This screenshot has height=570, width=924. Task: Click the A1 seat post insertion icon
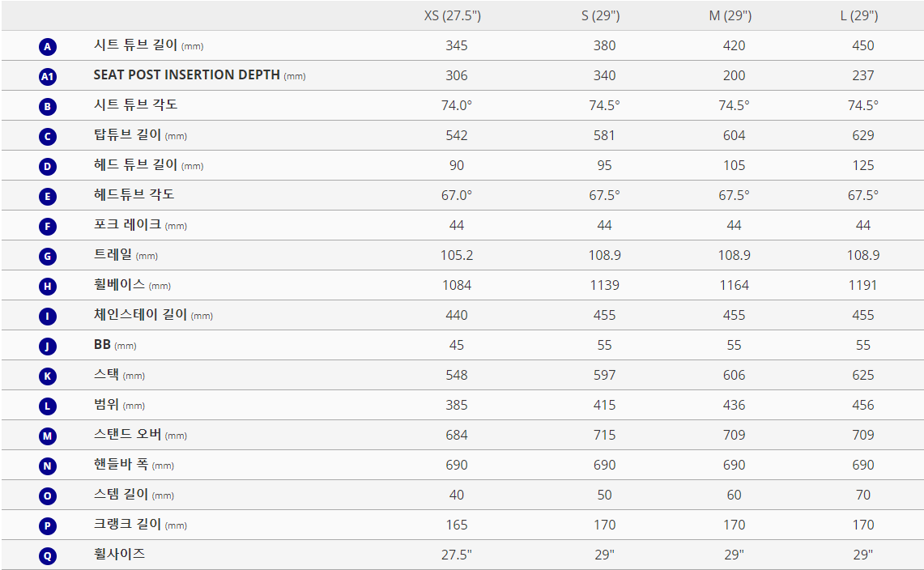pyautogui.click(x=48, y=77)
